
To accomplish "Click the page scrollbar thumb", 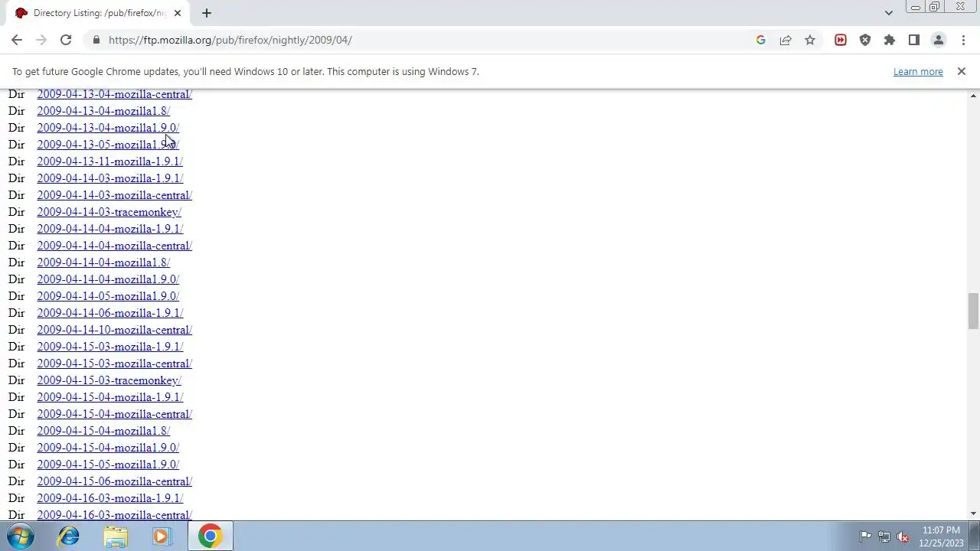I will pos(973,311).
